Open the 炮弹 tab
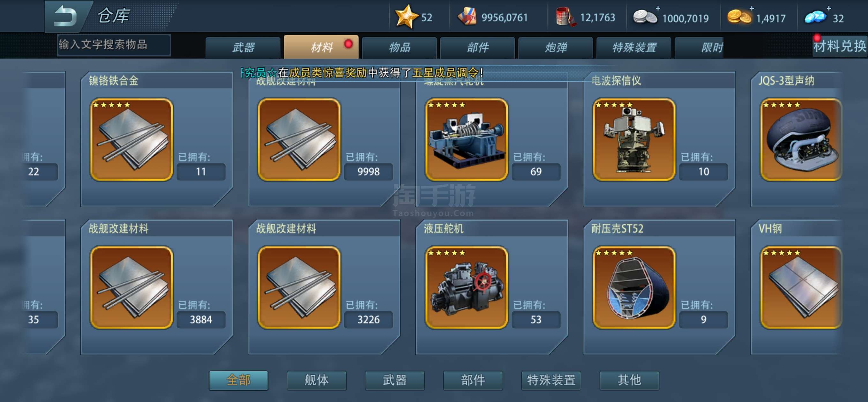This screenshot has height=402, width=868. (556, 48)
